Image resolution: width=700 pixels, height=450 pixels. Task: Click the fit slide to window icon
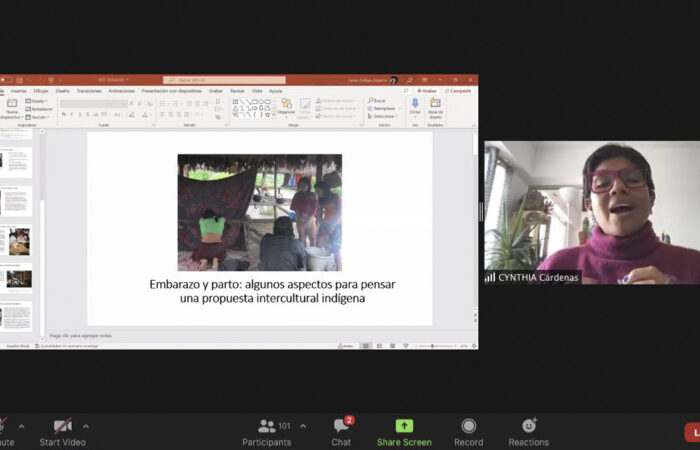pyautogui.click(x=474, y=346)
